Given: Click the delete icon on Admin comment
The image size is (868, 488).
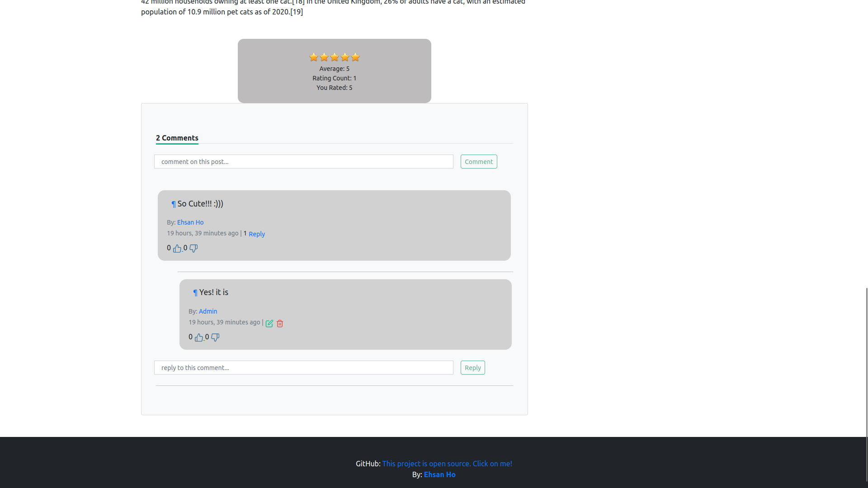Looking at the screenshot, I should click(x=279, y=323).
